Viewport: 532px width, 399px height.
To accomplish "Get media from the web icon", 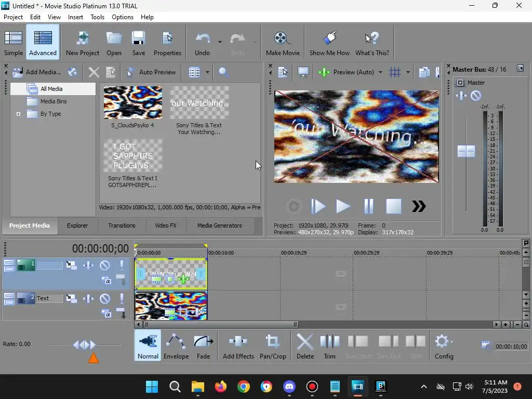I will [73, 72].
